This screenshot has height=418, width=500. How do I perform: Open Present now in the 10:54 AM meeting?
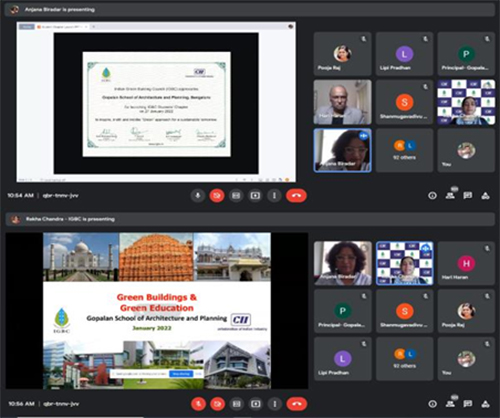(x=255, y=195)
